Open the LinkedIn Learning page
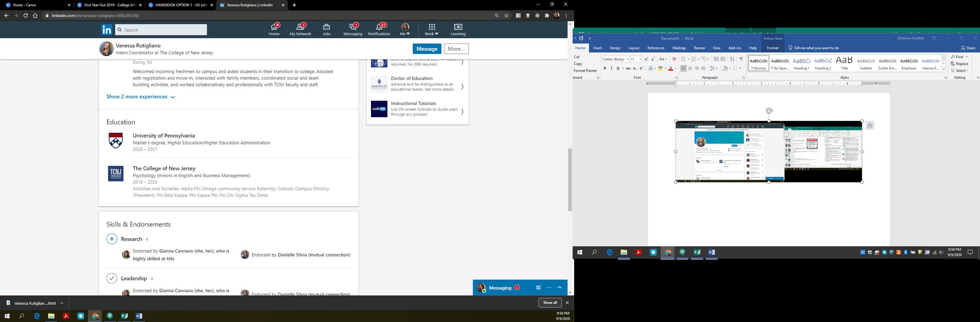Screen dimensions: 980x322 point(458,29)
